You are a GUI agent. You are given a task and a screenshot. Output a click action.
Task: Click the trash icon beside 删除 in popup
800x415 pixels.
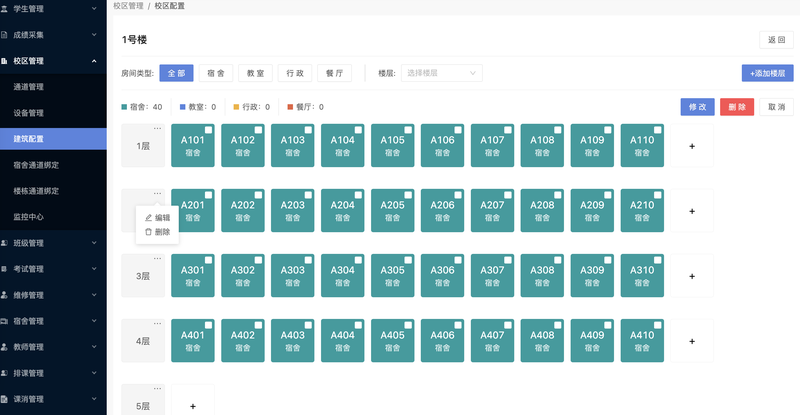tap(148, 232)
